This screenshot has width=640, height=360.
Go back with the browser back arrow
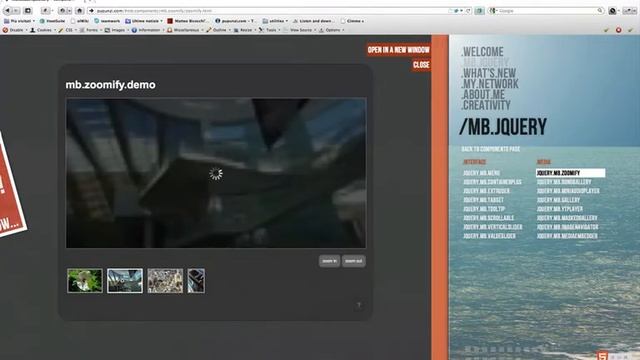click(x=7, y=11)
